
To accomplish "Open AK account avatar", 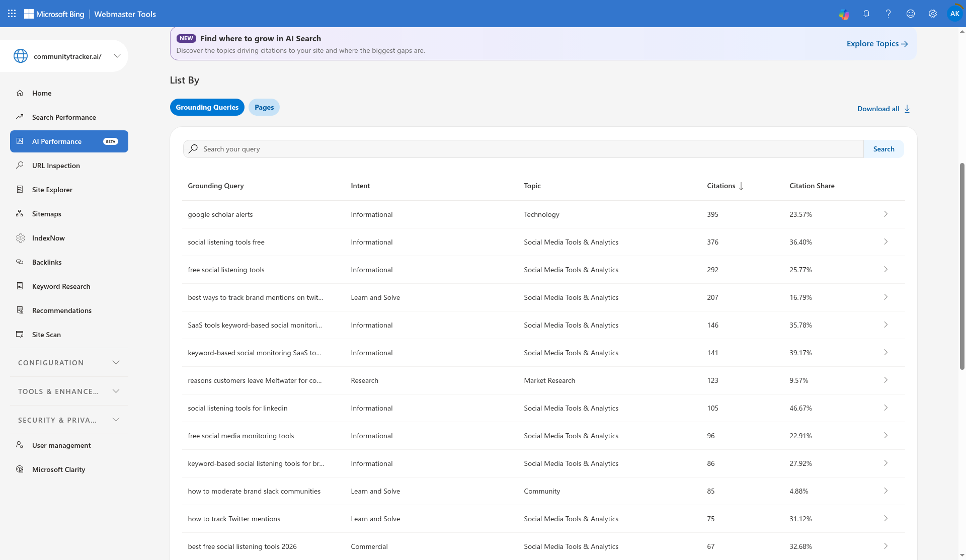I will click(x=954, y=14).
